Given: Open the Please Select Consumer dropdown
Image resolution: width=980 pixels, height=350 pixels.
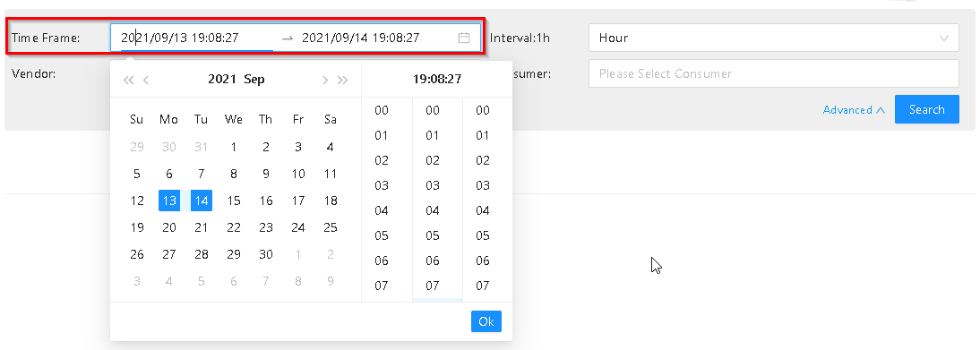Looking at the screenshot, I should (774, 73).
